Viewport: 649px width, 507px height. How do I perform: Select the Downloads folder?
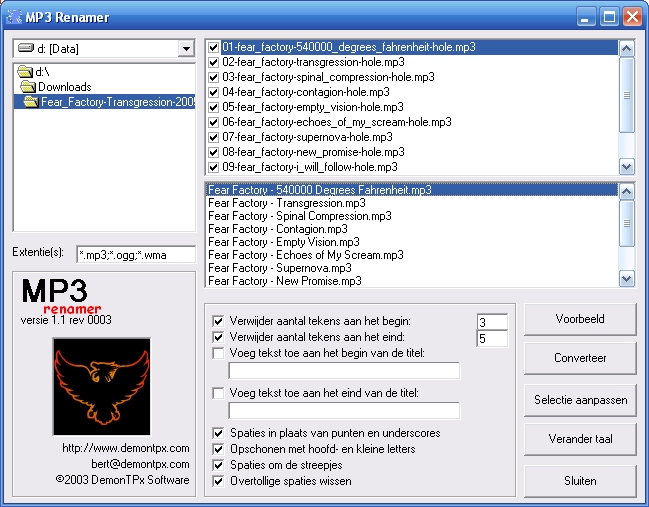65,87
